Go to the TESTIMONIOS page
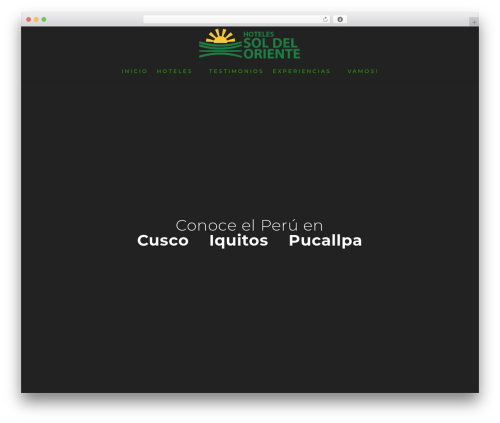Viewport: 500px width, 423px height. tap(236, 71)
